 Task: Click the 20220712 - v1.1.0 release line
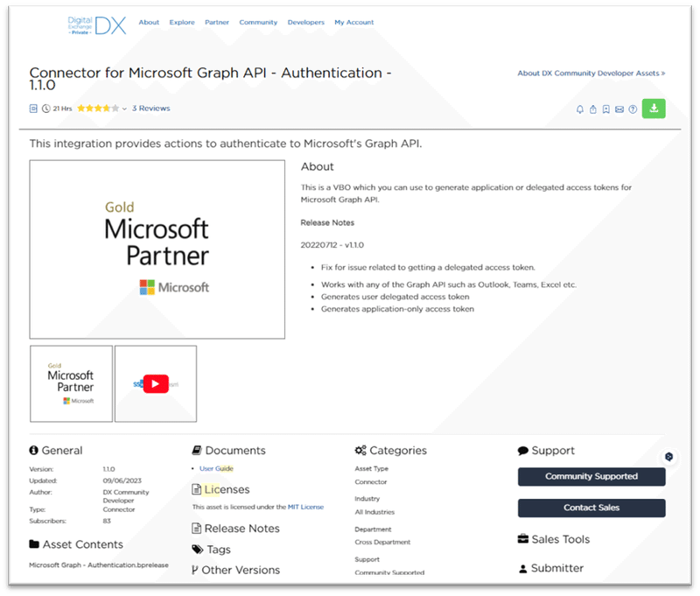click(x=332, y=245)
